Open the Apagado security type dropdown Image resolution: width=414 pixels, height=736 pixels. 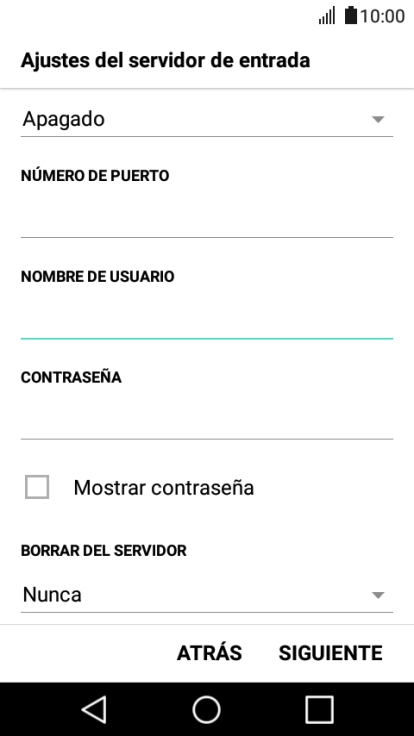click(207, 119)
